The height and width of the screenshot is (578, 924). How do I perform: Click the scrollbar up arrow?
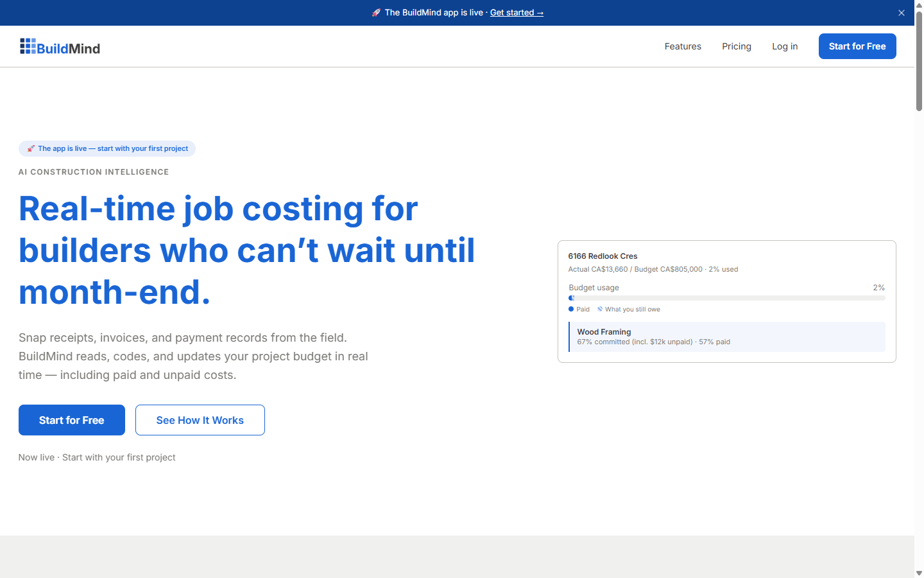point(919,5)
